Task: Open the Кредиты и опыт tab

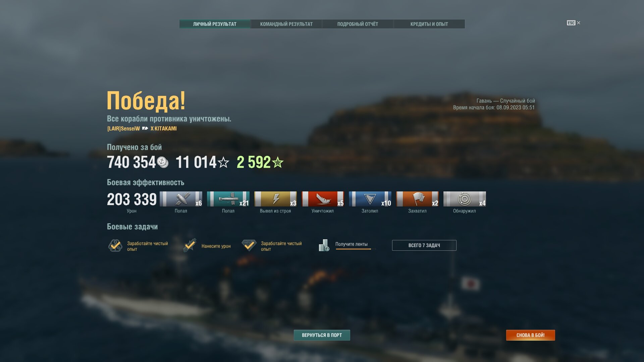Action: point(429,24)
